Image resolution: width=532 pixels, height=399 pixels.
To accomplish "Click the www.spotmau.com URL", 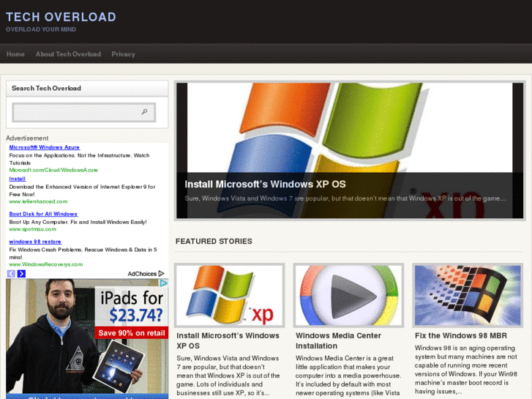I will [33, 229].
